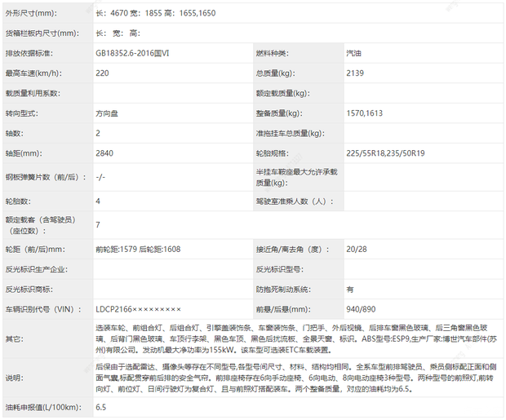This screenshot has width=506, height=420.
Task: Select the total mass value 2139
Action: [356, 73]
